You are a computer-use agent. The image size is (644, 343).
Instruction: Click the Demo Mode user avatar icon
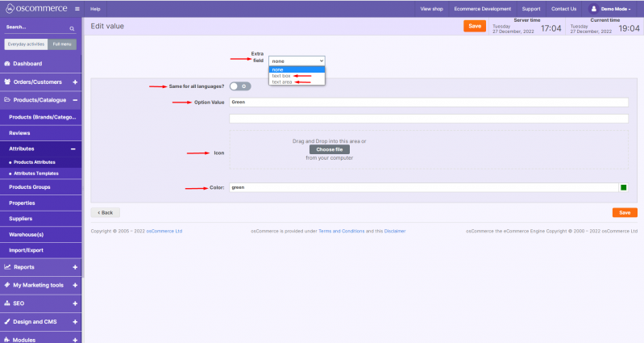tap(594, 8)
